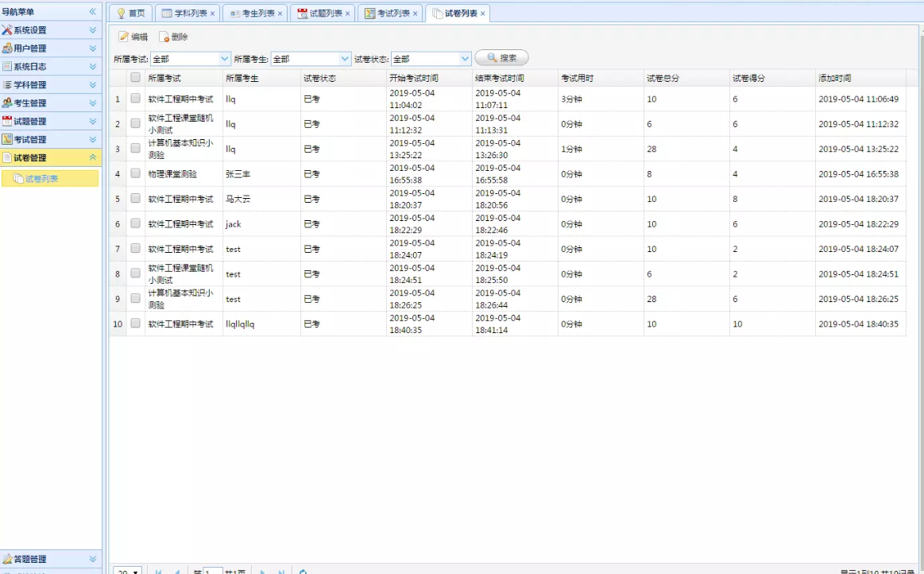924x574 pixels.
Task: Check row 5 checkbox for 马大云
Action: tap(136, 198)
